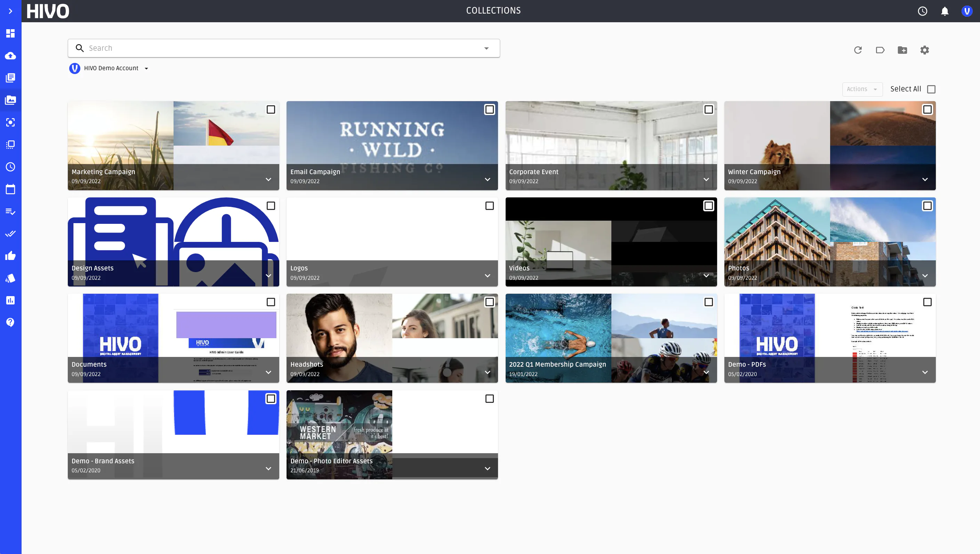Open the Videos collection title

(519, 268)
